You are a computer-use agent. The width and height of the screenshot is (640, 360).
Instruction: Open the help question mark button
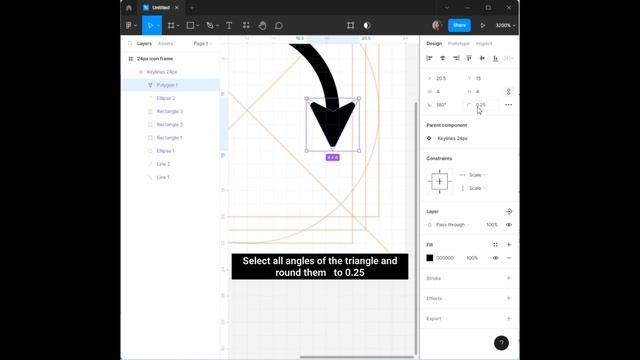pyautogui.click(x=501, y=343)
